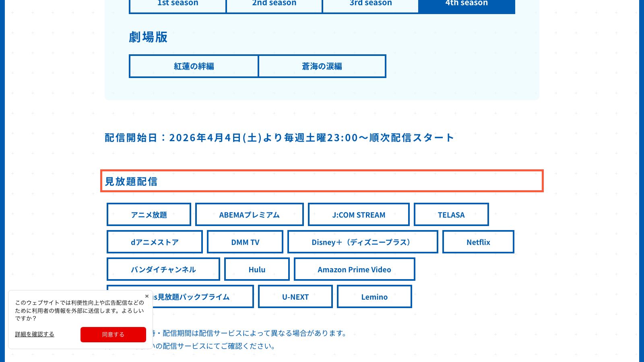Viewport: 644px width, 362px height.
Task: Select the 4th season tab
Action: coord(466,6)
